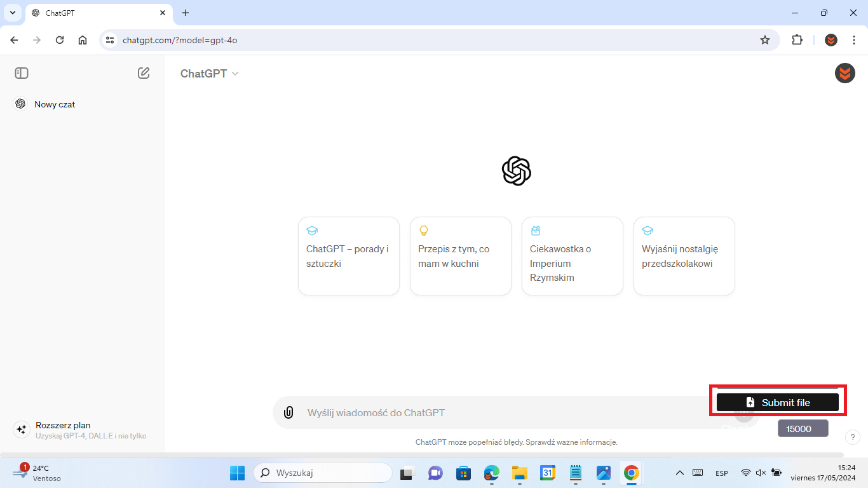
Task: Click the Wyszukaj taskbar search box
Action: (x=323, y=473)
